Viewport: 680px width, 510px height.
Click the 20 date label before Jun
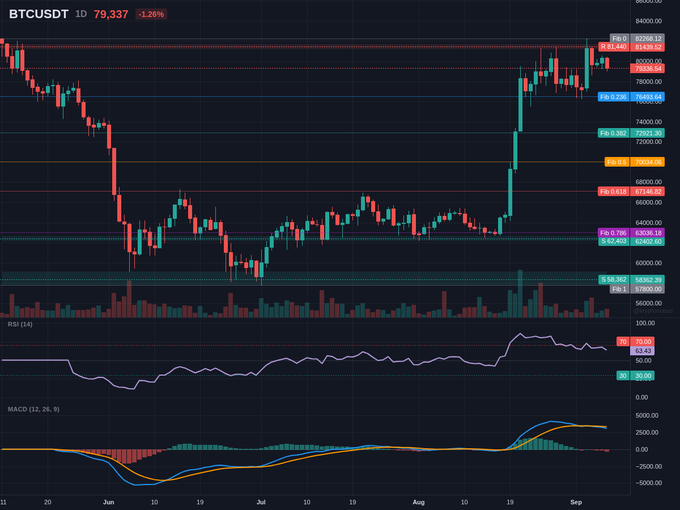tap(47, 502)
